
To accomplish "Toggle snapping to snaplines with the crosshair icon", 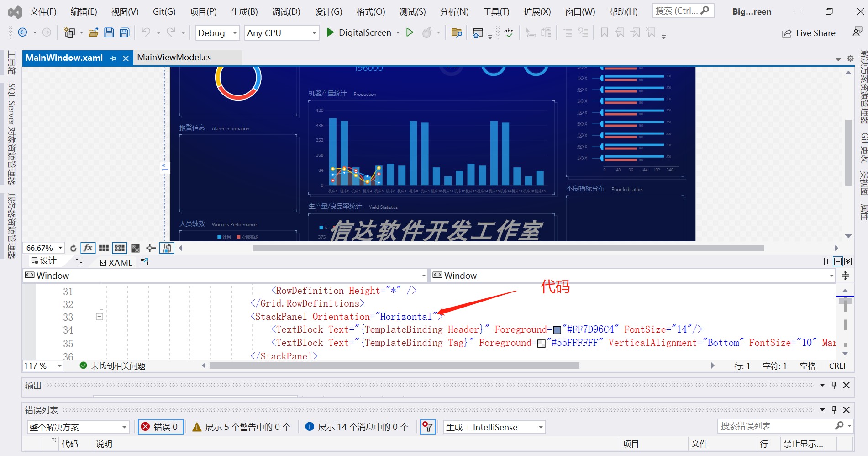I will (x=151, y=248).
